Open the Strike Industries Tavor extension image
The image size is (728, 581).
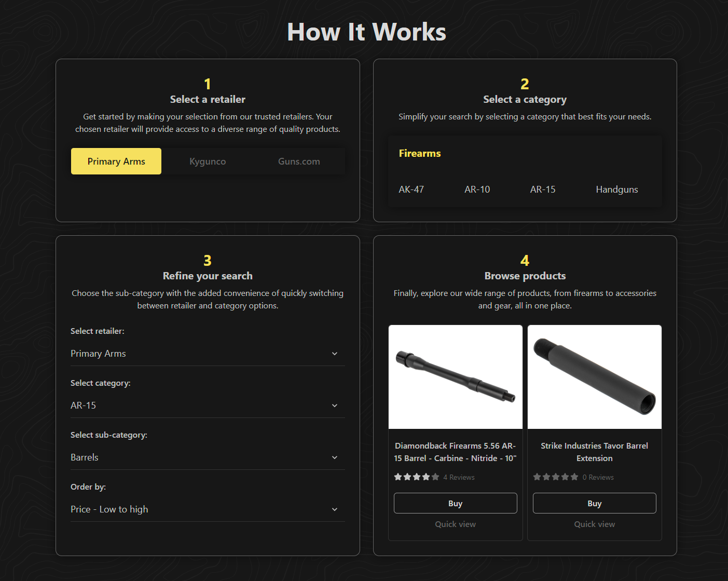point(595,377)
